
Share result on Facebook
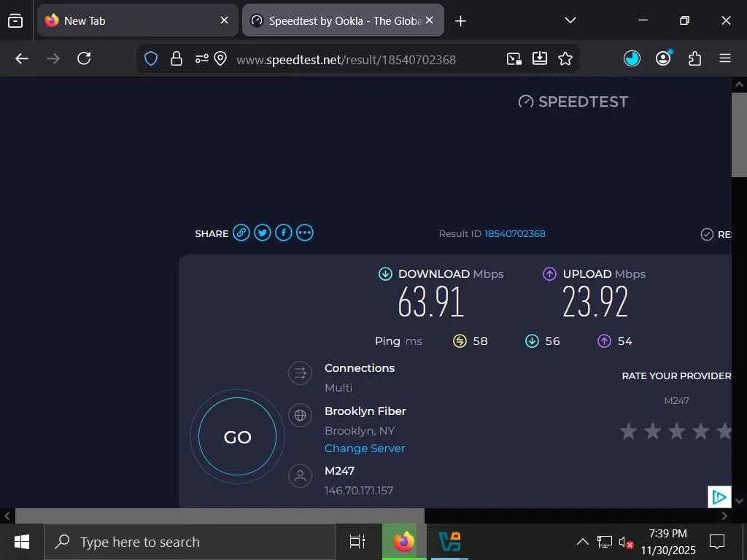click(x=284, y=233)
